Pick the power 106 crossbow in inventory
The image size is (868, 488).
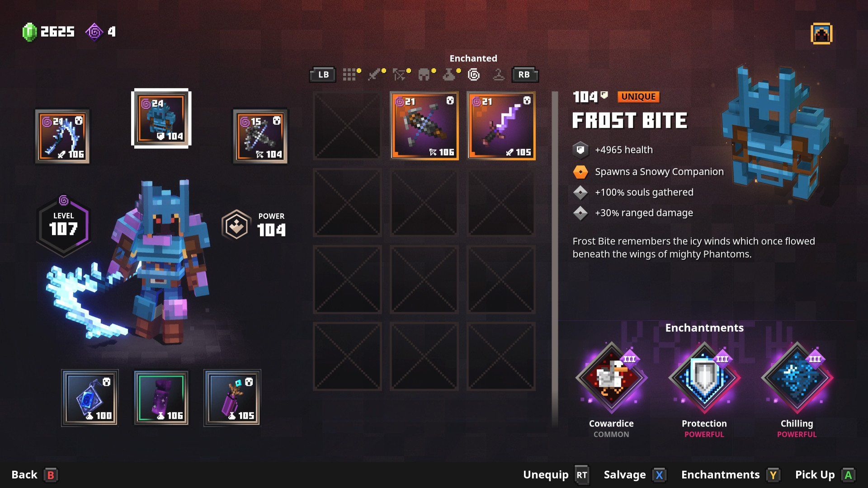pyautogui.click(x=425, y=126)
